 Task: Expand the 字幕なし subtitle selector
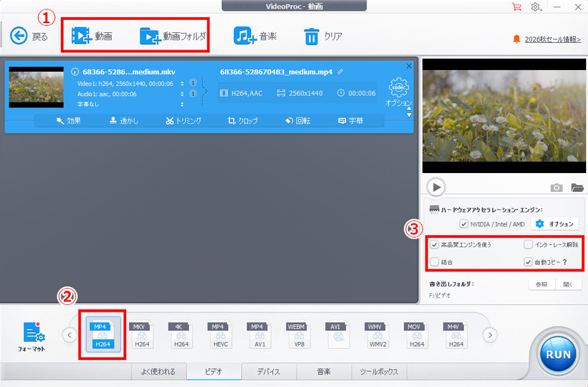(x=182, y=104)
